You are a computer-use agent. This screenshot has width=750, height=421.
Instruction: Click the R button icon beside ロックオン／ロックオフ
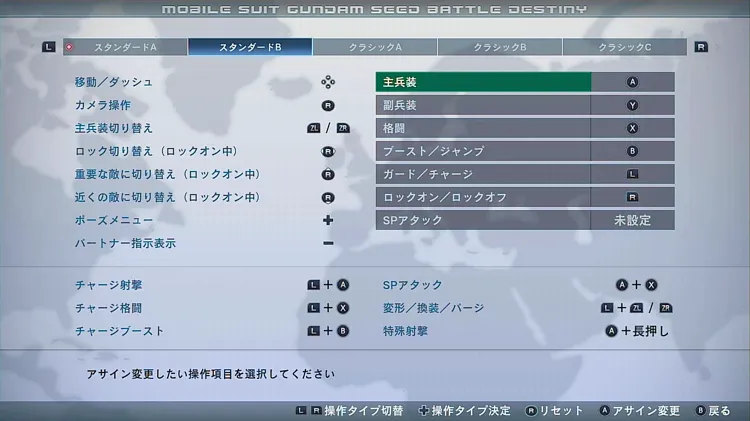coord(632,197)
